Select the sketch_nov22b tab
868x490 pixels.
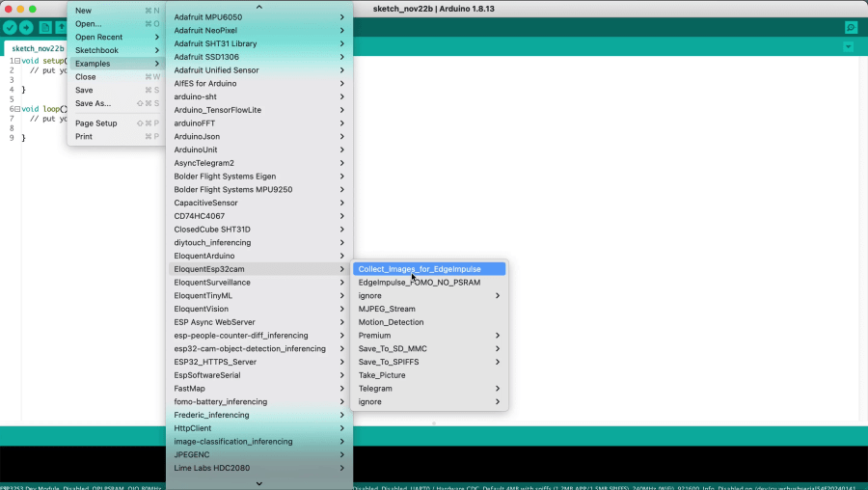tap(38, 48)
